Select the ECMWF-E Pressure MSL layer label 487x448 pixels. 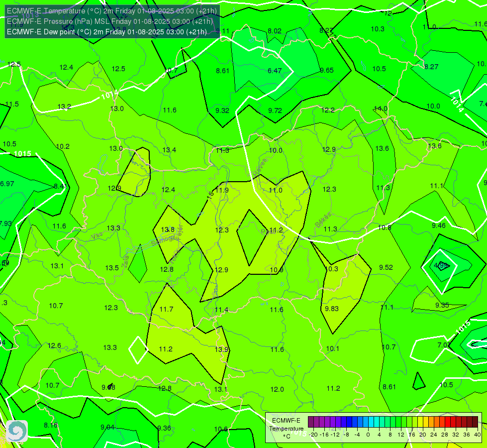[110, 21]
